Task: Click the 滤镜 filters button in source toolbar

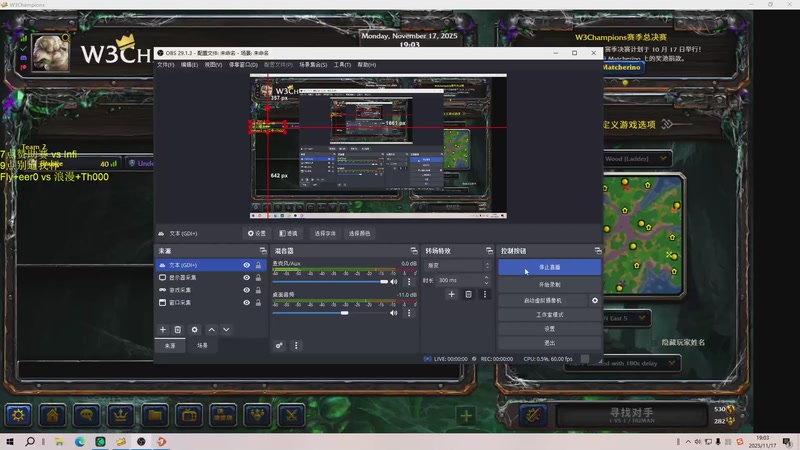Action: coord(288,233)
